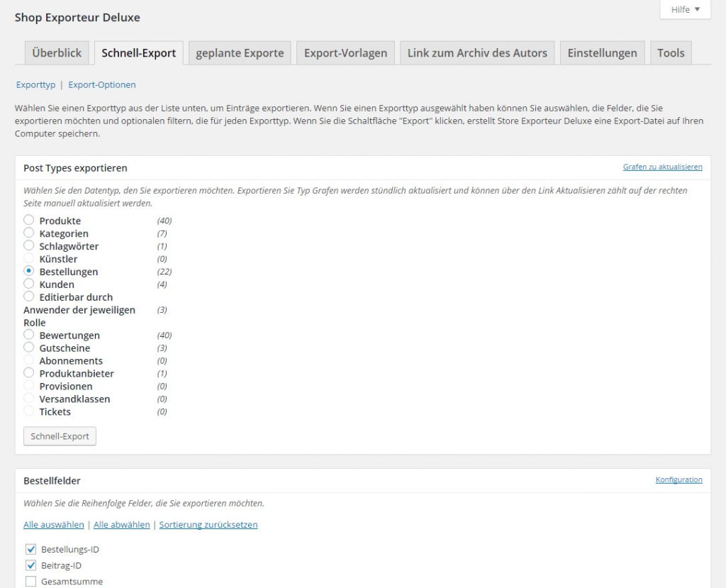Click the Versandklassen label text
The image size is (726, 588).
pyautogui.click(x=74, y=399)
